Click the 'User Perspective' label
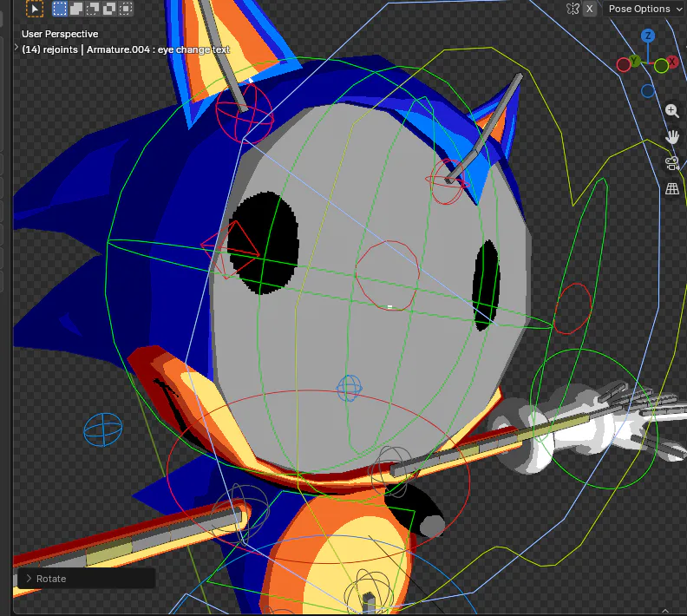The width and height of the screenshot is (687, 616). pyautogui.click(x=60, y=34)
